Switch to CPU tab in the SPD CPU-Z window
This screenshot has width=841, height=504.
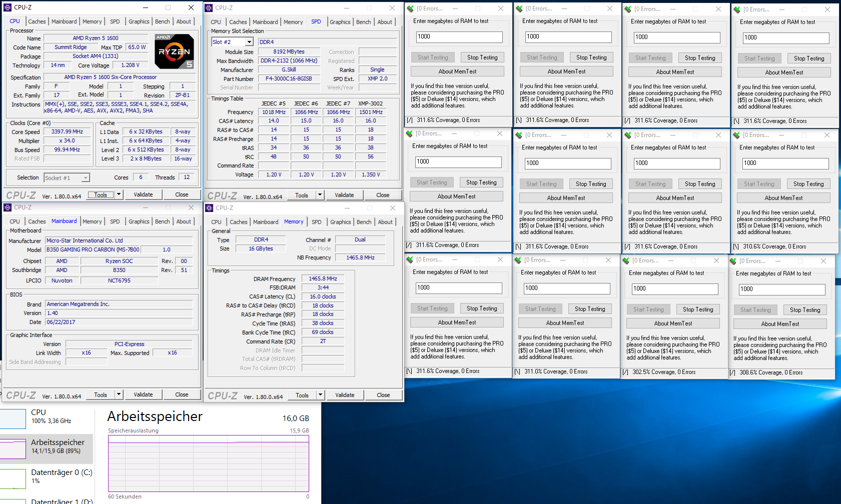(x=216, y=22)
